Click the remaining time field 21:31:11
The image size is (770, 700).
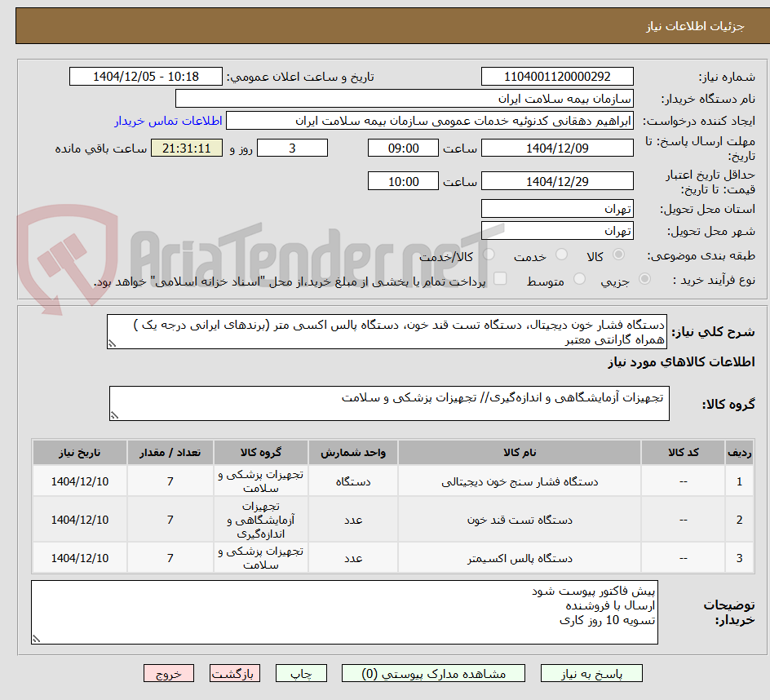[x=187, y=148]
